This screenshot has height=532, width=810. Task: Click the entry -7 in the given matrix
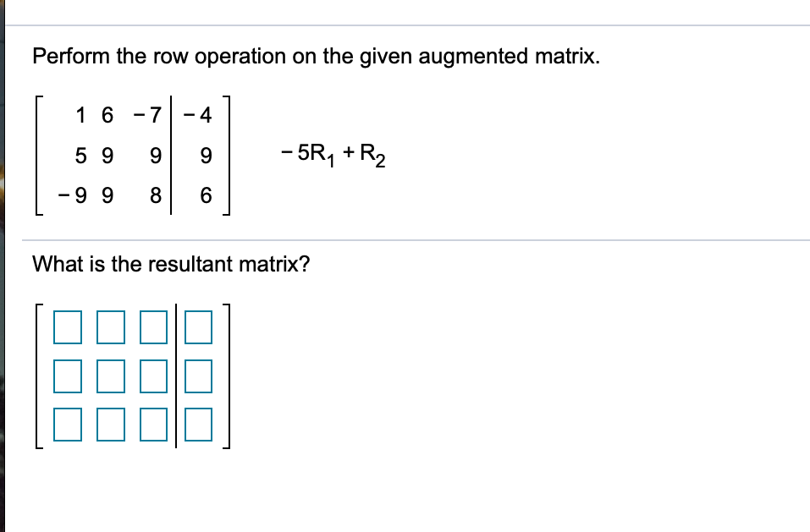click(146, 116)
